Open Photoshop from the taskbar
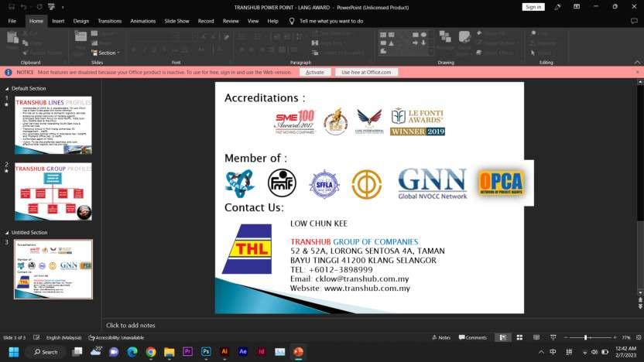 [206, 352]
